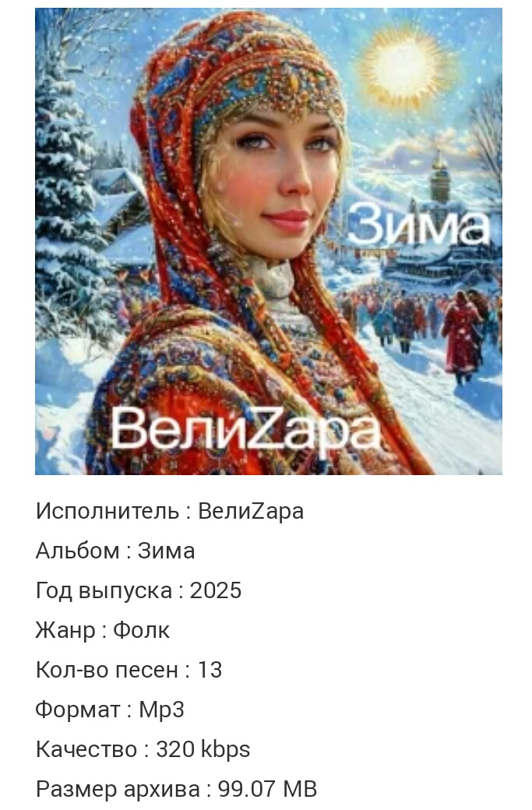This screenshot has height=810, width=532.
Task: Click the snowy wooden house on the cover
Action: point(120,202)
